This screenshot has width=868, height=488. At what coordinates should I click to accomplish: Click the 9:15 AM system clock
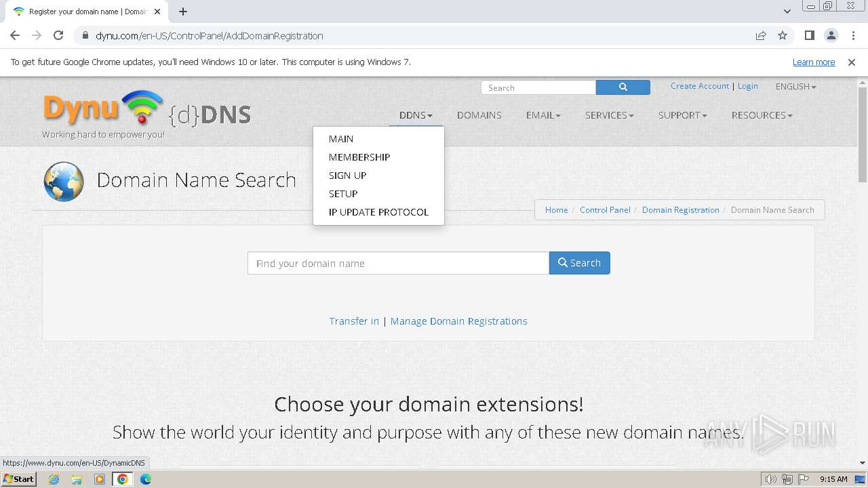pos(833,479)
